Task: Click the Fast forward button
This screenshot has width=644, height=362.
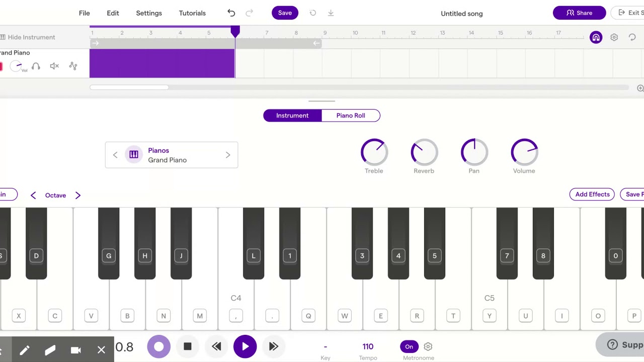Action: click(x=274, y=346)
